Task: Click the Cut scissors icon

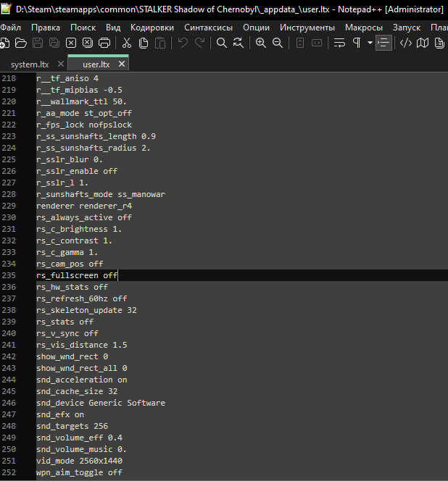Action: pyautogui.click(x=127, y=43)
